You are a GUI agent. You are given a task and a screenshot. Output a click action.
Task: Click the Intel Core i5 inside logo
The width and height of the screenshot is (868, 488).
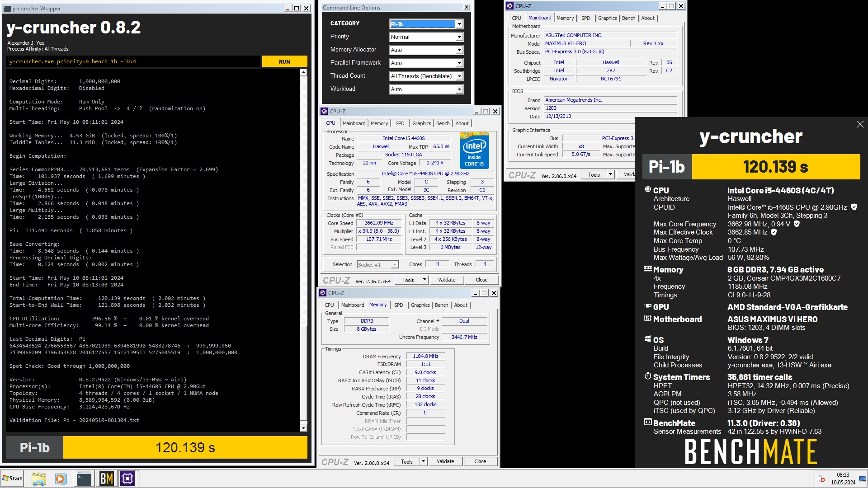coord(474,150)
